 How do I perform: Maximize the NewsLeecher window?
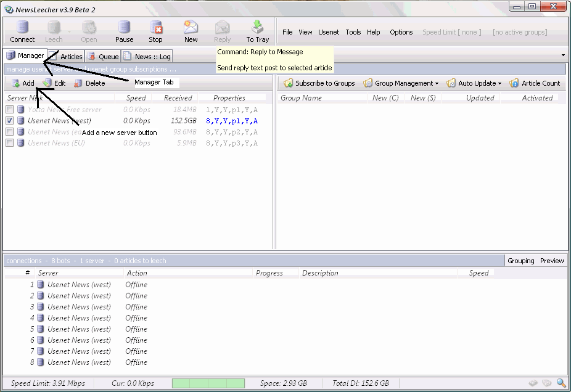pos(532,7)
